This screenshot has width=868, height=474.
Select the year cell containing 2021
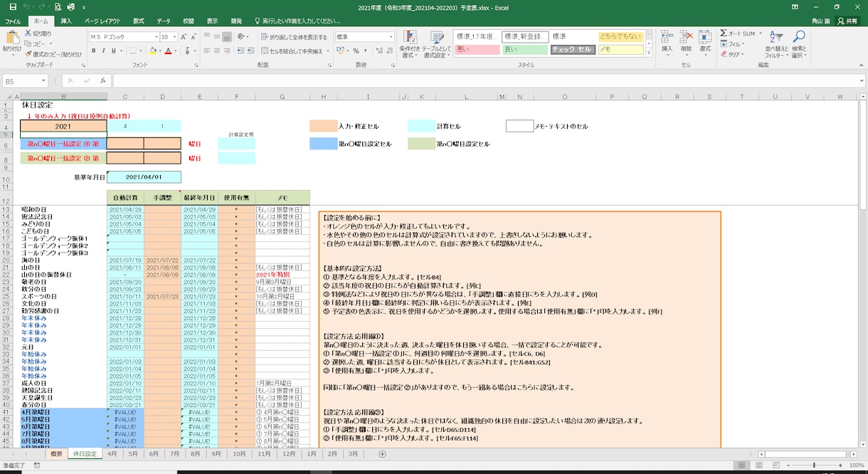pyautogui.click(x=63, y=126)
